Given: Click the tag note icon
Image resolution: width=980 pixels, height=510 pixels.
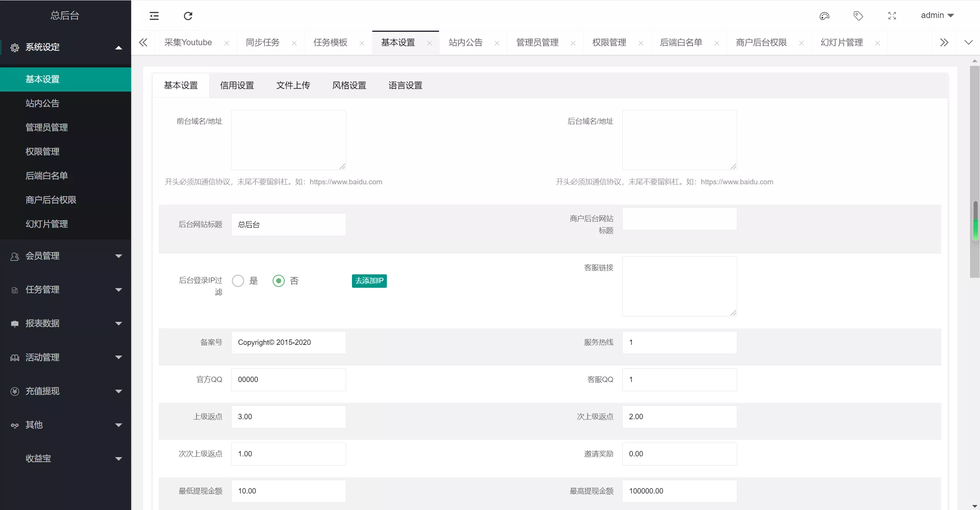Looking at the screenshot, I should coord(858,16).
